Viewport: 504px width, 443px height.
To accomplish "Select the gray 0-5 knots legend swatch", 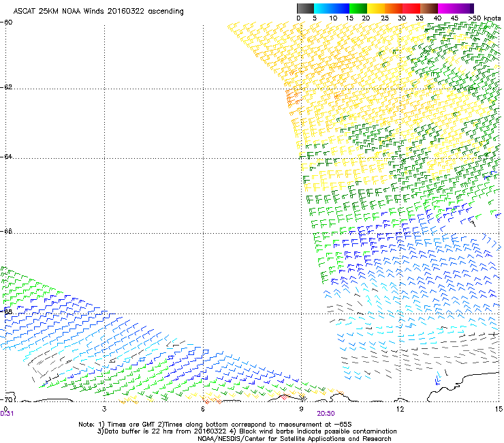I will pyautogui.click(x=305, y=8).
